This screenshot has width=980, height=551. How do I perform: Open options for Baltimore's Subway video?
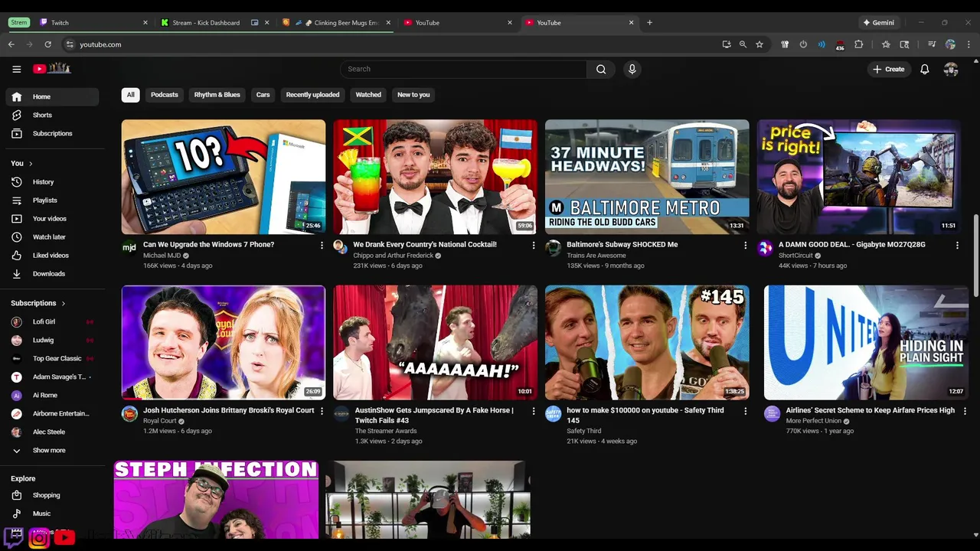(745, 245)
